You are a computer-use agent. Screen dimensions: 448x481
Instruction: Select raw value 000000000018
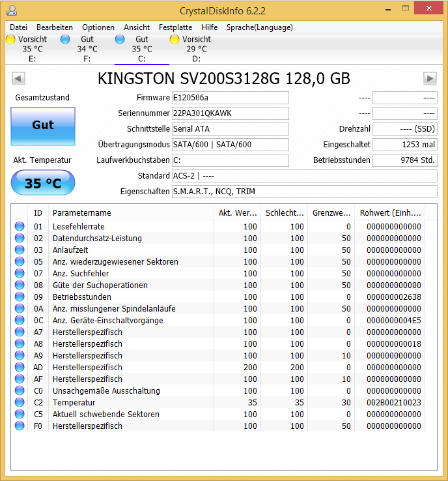point(394,344)
